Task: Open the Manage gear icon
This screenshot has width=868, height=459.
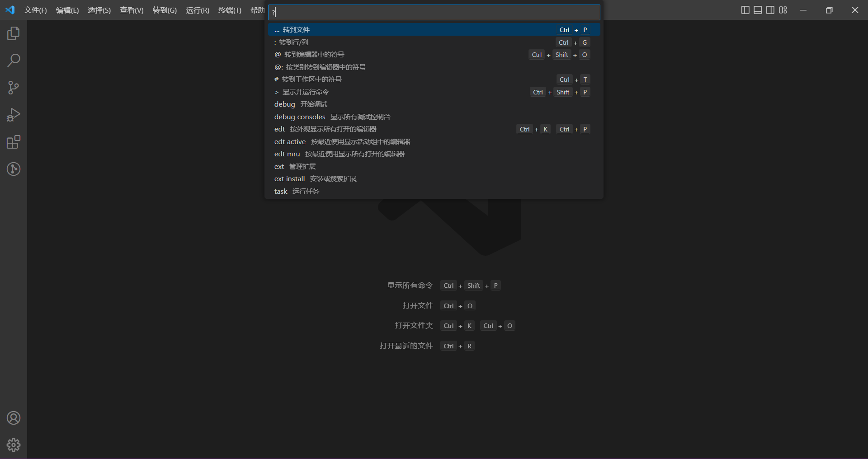Action: tap(14, 445)
